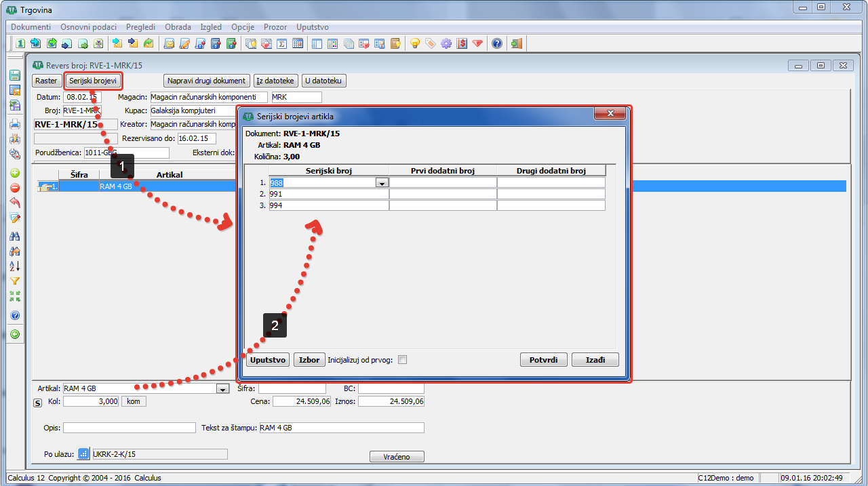This screenshot has width=868, height=486.
Task: Click the small 'S' button beside Kol
Action: pos(38,402)
